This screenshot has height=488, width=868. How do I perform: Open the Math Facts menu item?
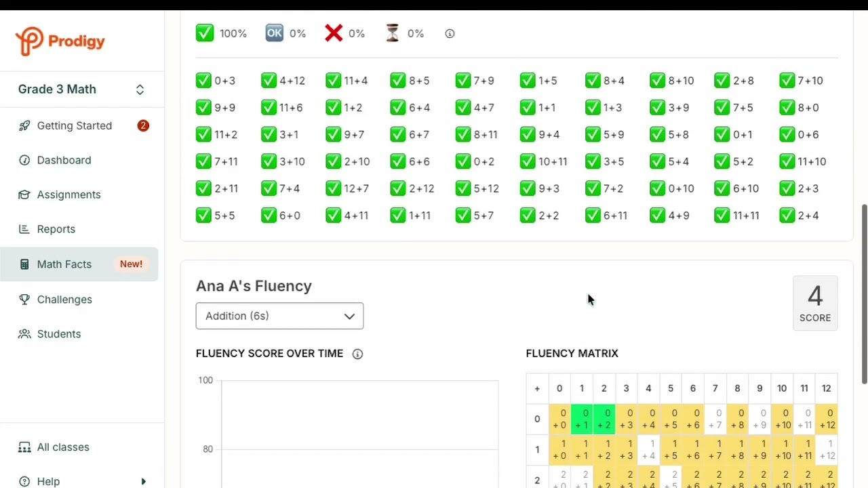click(x=64, y=264)
